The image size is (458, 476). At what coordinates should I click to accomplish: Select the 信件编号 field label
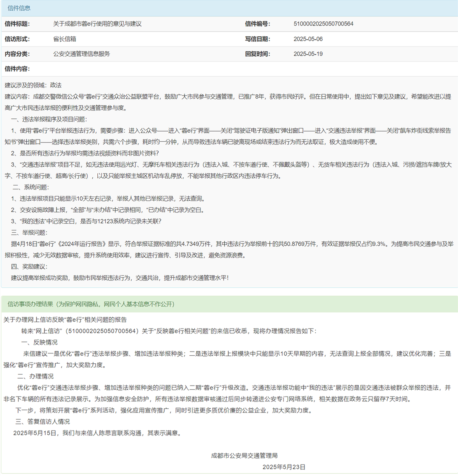coord(258,24)
